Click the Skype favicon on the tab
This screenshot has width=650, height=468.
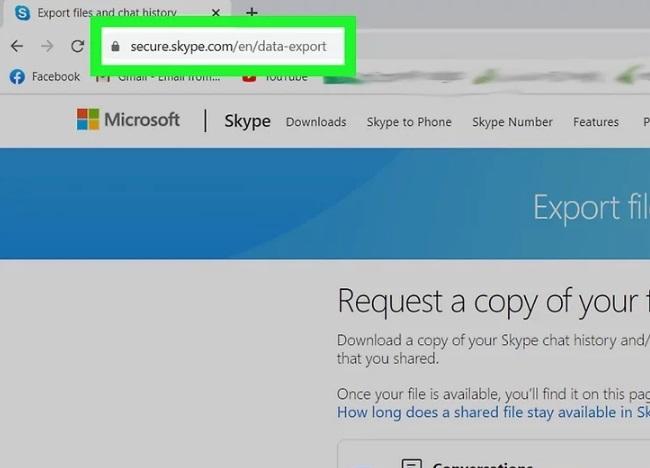22,13
